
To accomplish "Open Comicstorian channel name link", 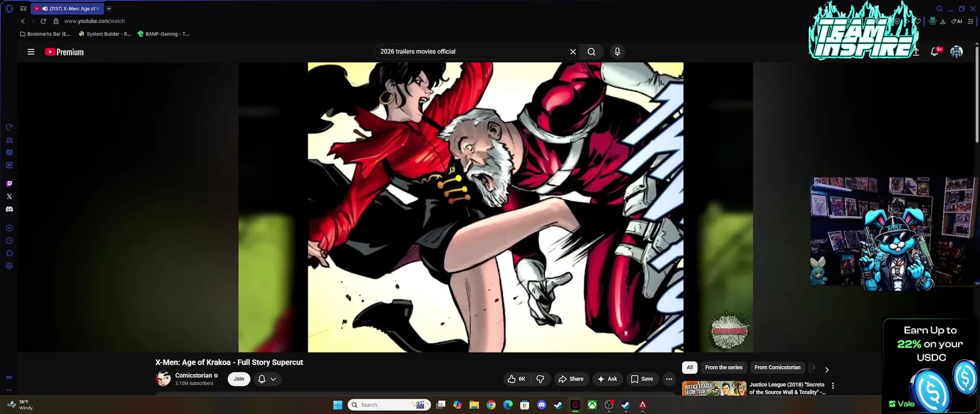I will point(194,375).
